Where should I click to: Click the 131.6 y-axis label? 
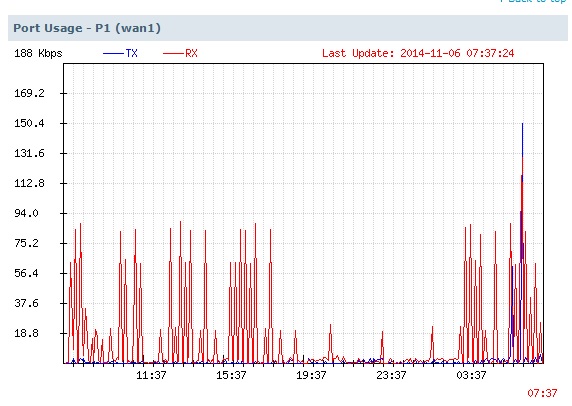point(29,153)
